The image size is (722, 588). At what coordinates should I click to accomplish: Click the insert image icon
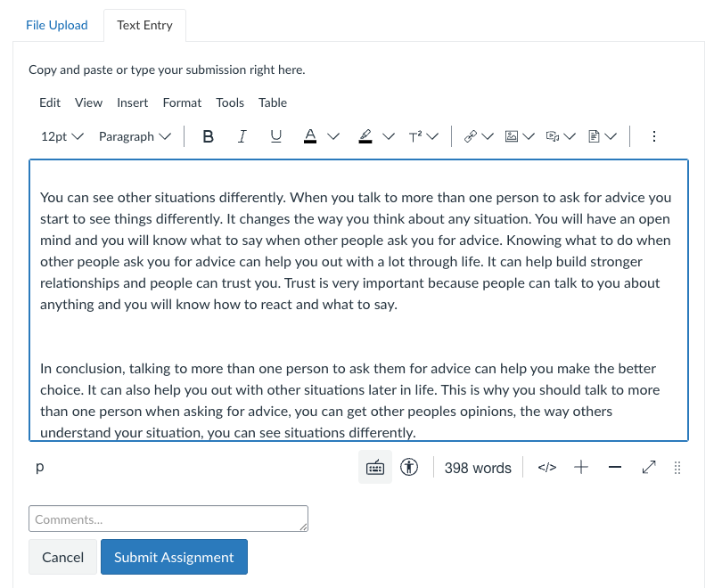512,136
